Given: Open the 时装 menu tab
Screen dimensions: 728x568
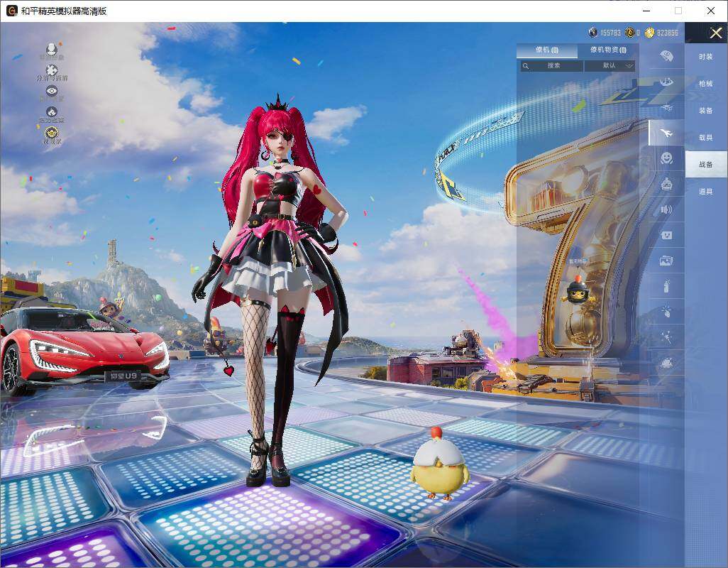Looking at the screenshot, I should 706,57.
